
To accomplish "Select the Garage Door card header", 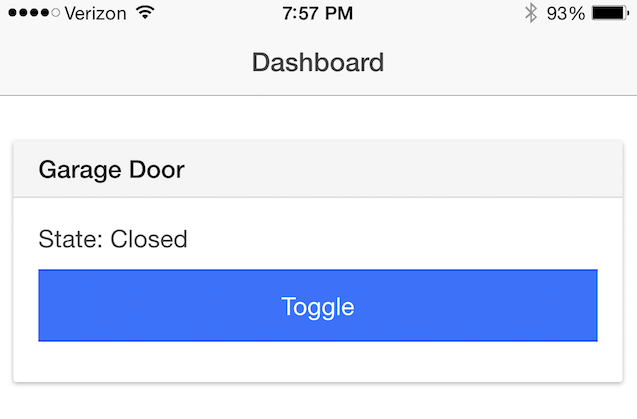I will (x=318, y=169).
